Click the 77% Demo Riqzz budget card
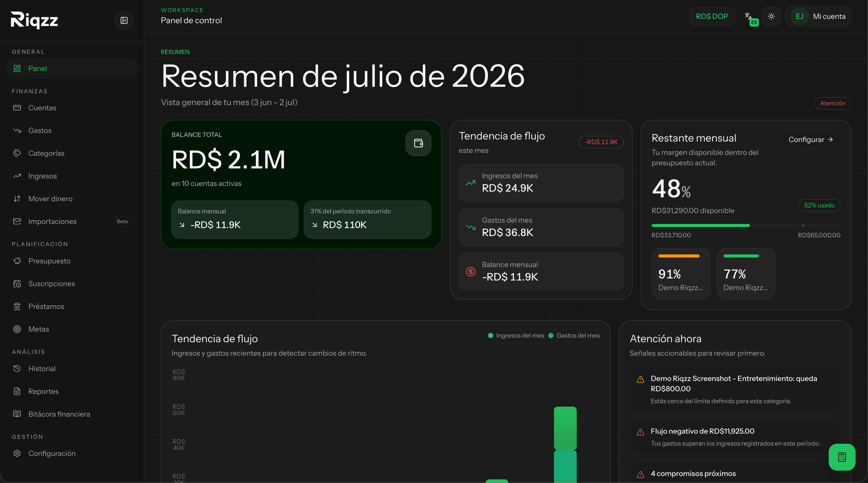This screenshot has height=483, width=868. 746,274
